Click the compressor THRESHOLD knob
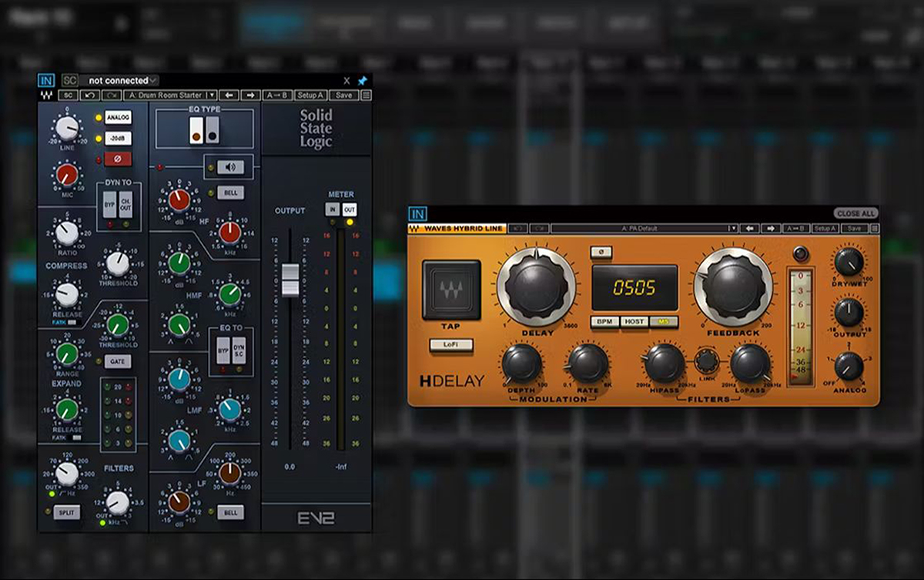924x580 pixels. (117, 263)
